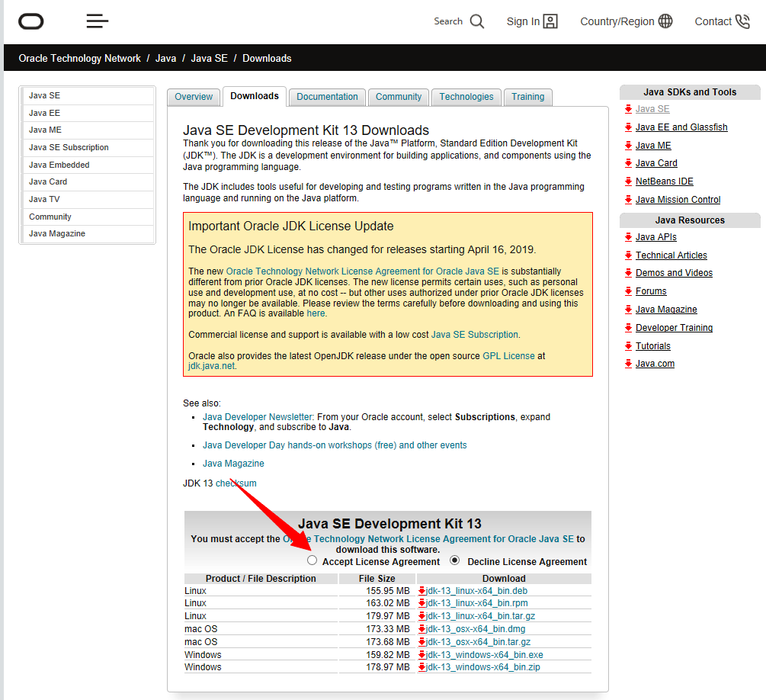Click the Sign In person icon
The height and width of the screenshot is (700, 766).
[550, 21]
